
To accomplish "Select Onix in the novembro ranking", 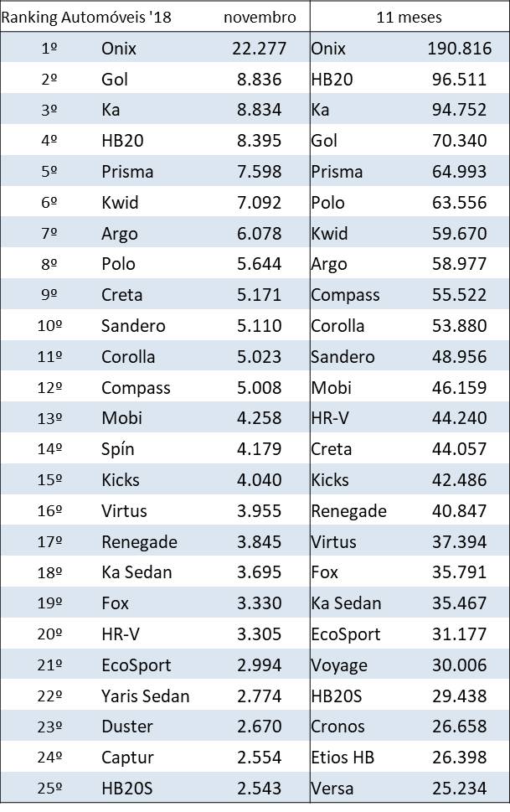I will [118, 49].
